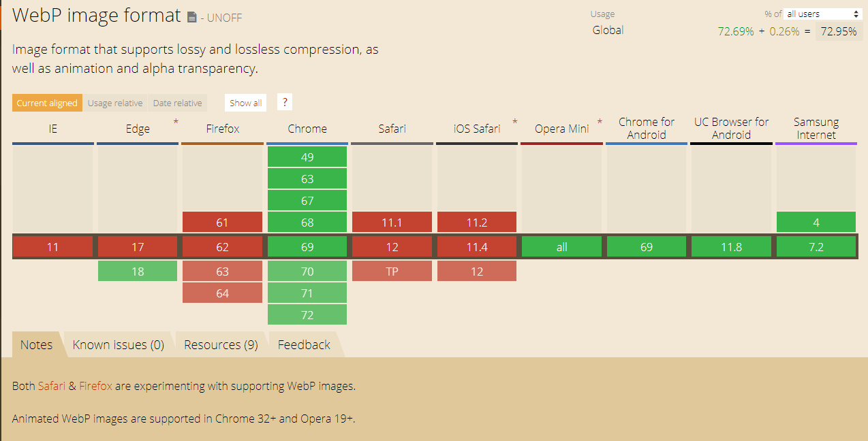
Task: Click the Show all button
Action: (x=245, y=103)
